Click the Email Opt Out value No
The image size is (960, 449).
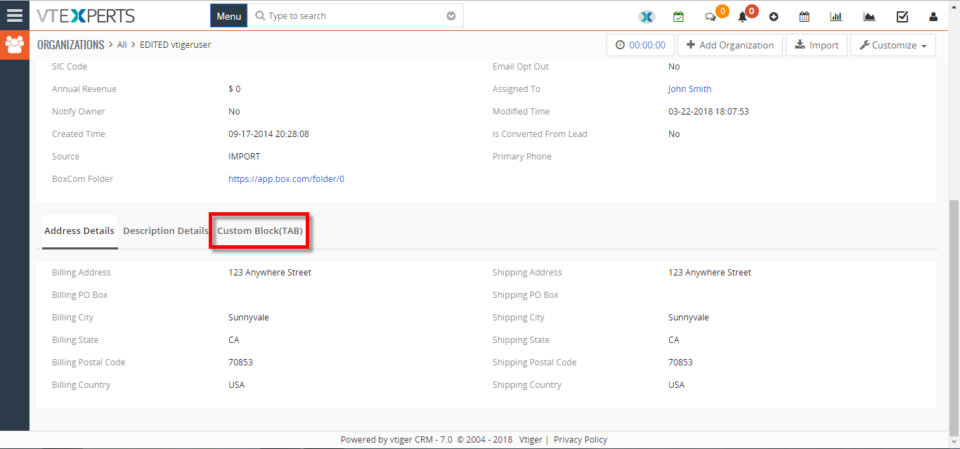click(x=674, y=66)
